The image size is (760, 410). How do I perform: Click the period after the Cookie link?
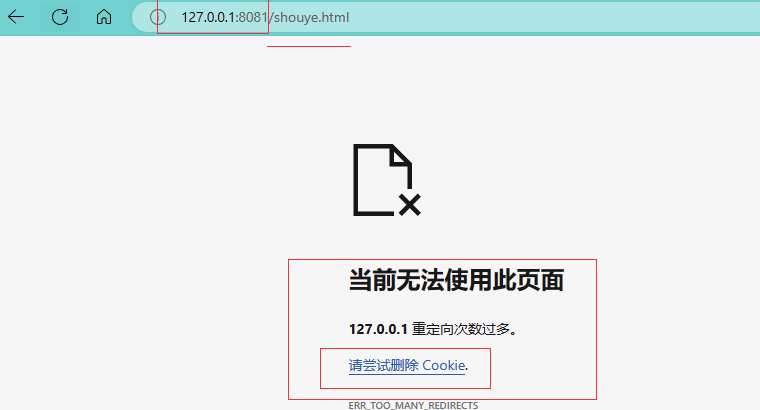[467, 367]
